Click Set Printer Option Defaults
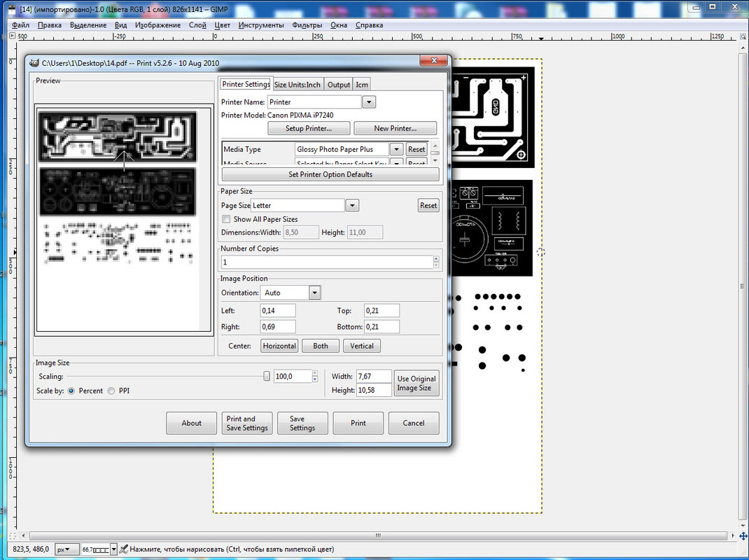The height and width of the screenshot is (560, 749). point(330,174)
